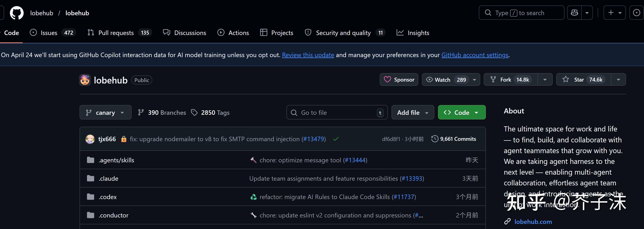Viewport: 644px width, 229px height.
Task: Click the Sponsor heart button
Action: pos(399,80)
